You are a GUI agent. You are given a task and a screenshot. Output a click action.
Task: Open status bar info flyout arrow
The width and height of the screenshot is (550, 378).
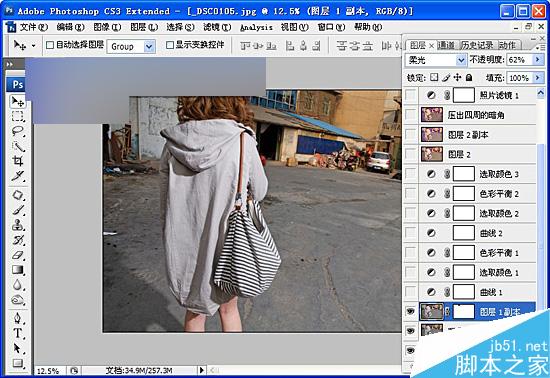[202, 370]
